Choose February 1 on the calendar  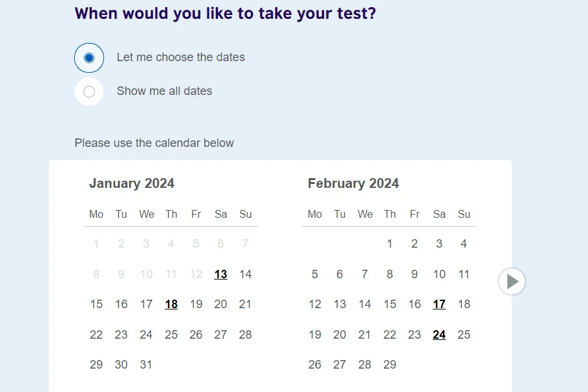[390, 244]
